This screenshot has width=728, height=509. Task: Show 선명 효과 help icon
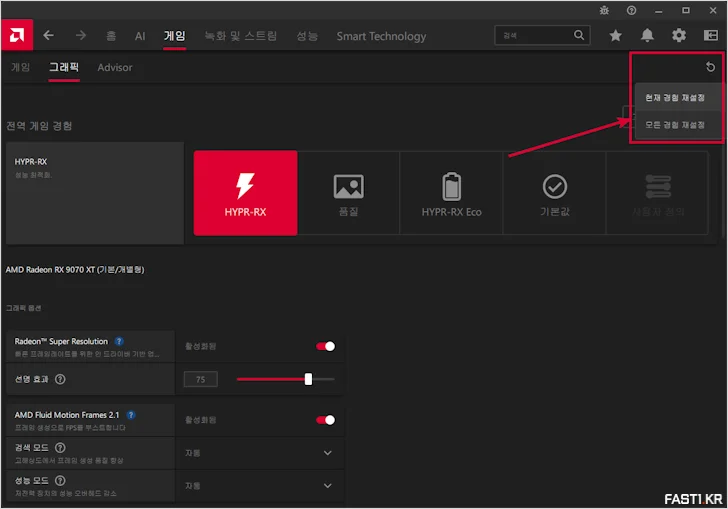click(x=60, y=379)
